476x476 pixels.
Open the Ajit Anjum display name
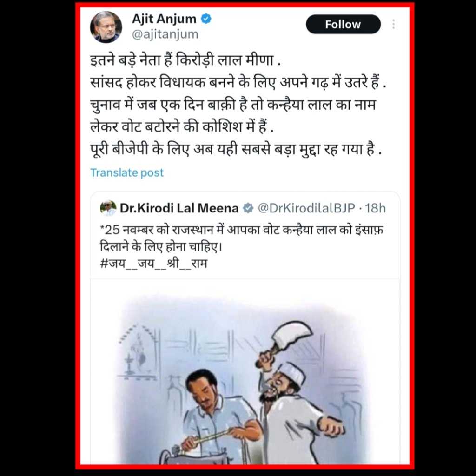tap(164, 19)
